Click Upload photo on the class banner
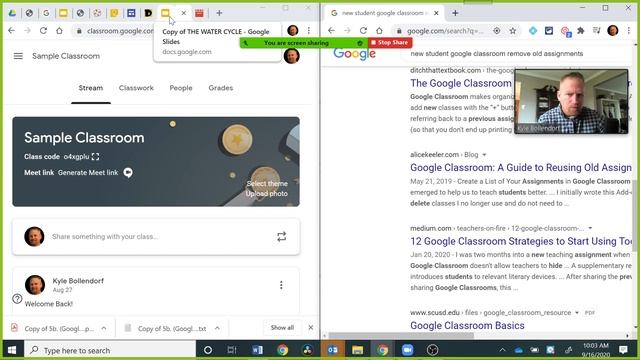The height and width of the screenshot is (360, 640). pyautogui.click(x=267, y=193)
